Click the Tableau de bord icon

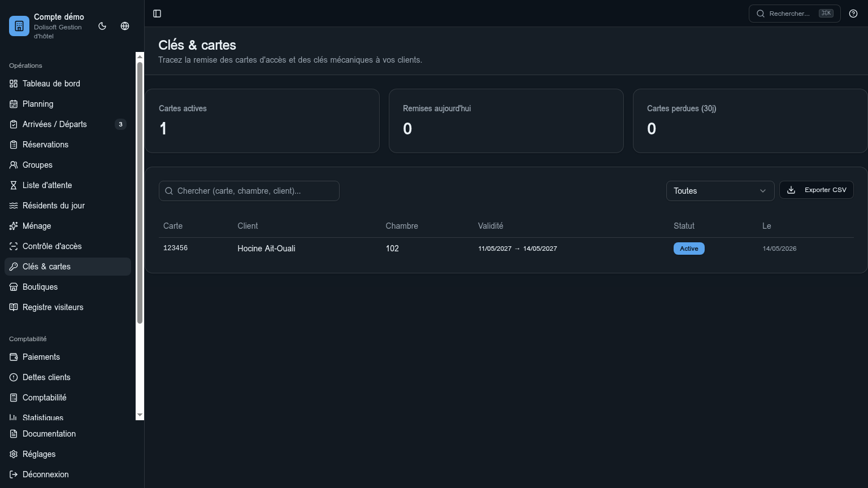pos(14,84)
